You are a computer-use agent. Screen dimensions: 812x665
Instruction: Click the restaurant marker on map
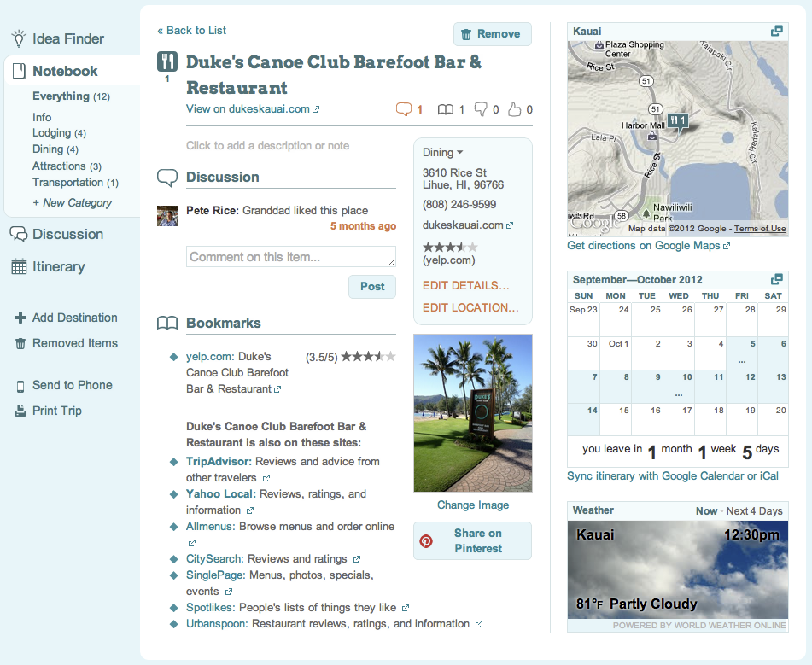[679, 120]
